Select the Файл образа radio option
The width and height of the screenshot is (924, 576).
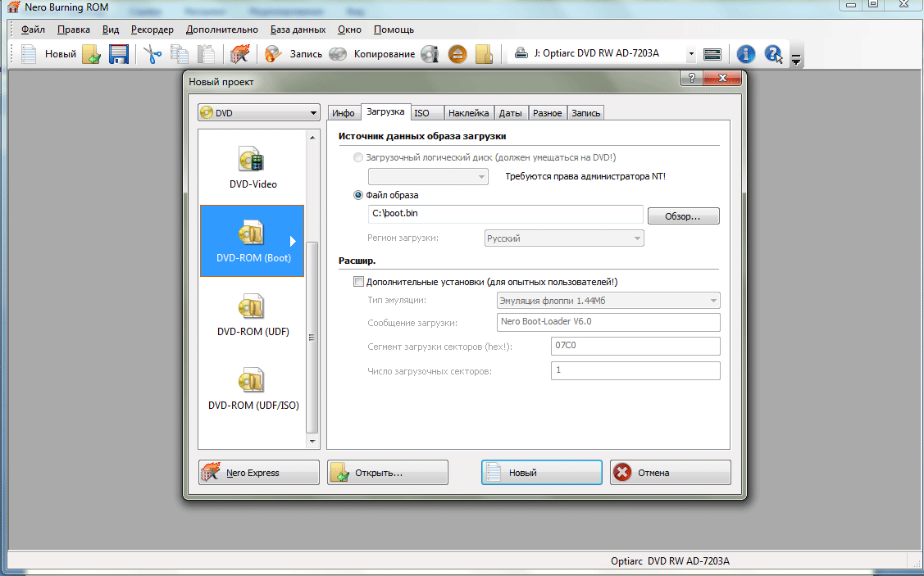pyautogui.click(x=357, y=195)
